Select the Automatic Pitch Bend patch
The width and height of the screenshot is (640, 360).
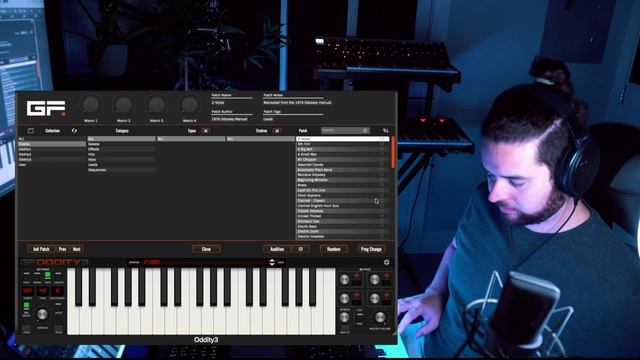tap(342, 170)
